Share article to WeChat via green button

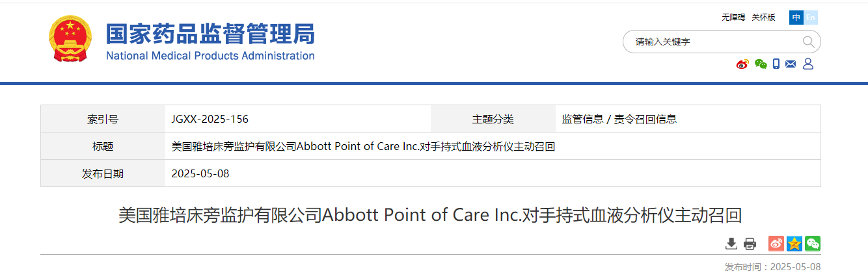pyautogui.click(x=813, y=244)
